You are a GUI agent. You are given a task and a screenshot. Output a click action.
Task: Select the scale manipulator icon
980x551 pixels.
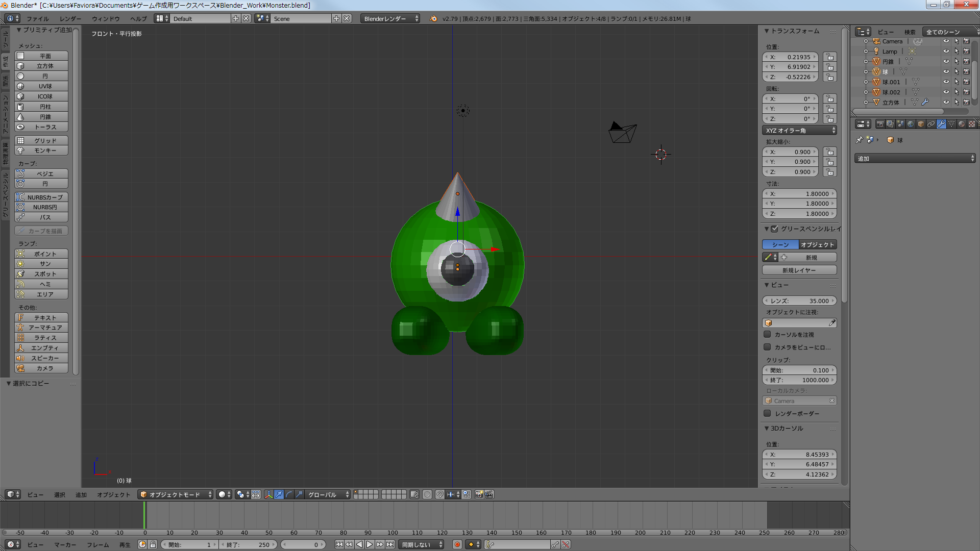(x=299, y=494)
